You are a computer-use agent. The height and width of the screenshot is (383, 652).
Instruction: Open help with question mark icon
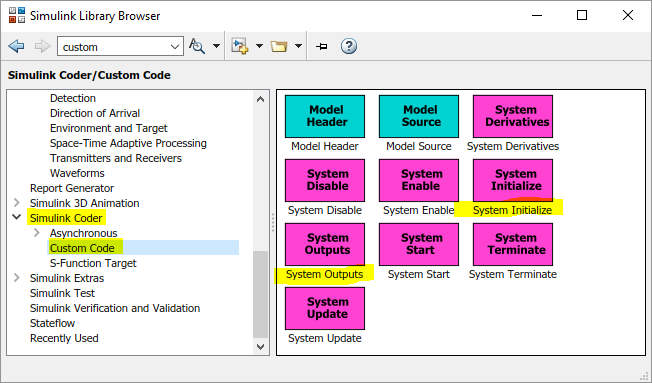pyautogui.click(x=349, y=46)
